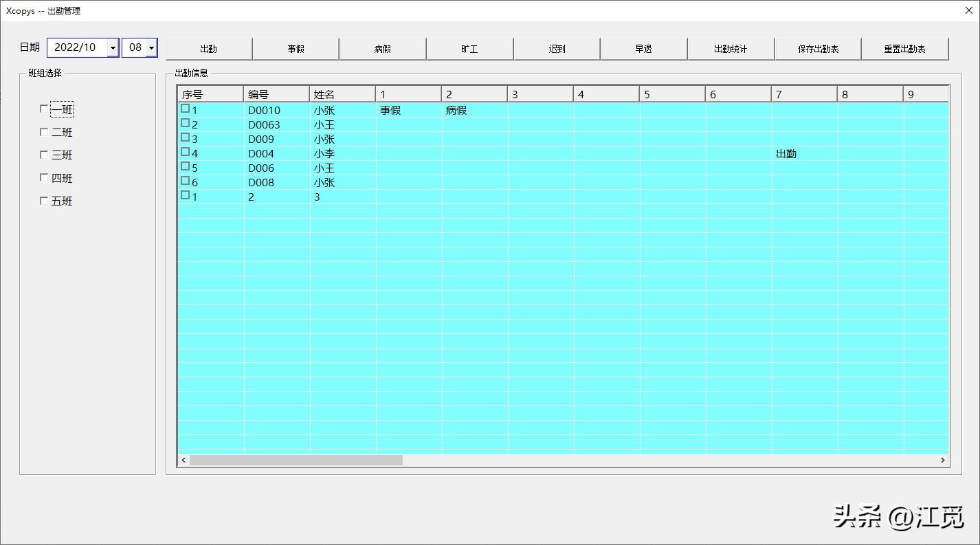Enable the 一班 team checkbox

[45, 109]
